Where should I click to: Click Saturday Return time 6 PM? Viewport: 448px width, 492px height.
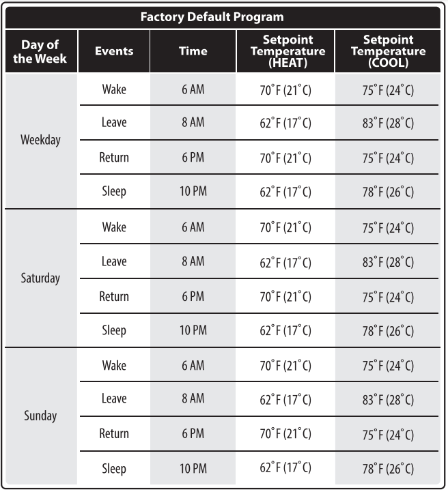coord(193,297)
